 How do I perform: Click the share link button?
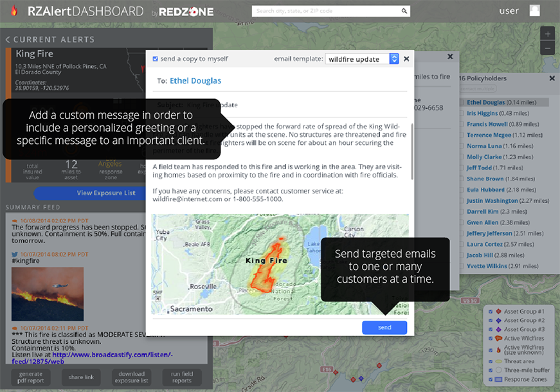[x=81, y=377]
